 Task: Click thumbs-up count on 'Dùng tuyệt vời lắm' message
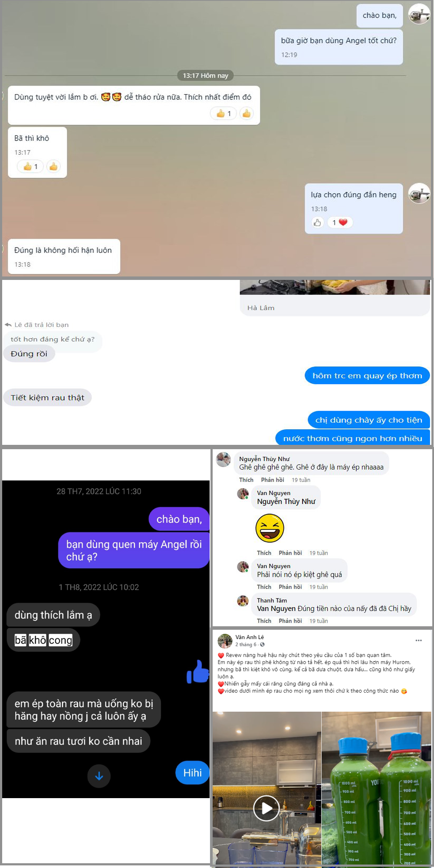pyautogui.click(x=224, y=113)
